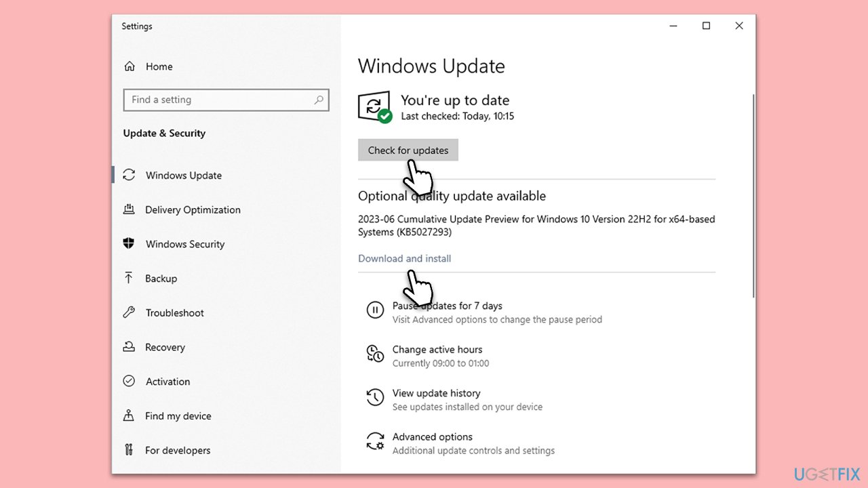
Task: Click the Pause updates for 7 days icon
Action: point(375,310)
